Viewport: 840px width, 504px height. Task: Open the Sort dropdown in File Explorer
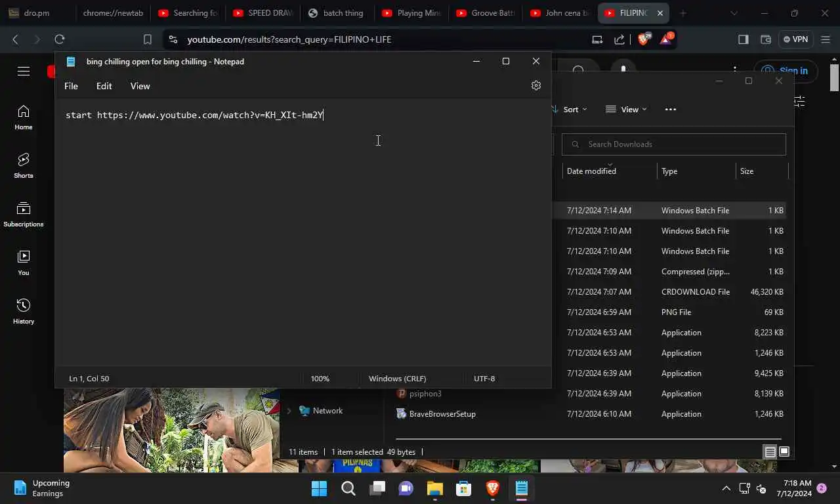570,110
